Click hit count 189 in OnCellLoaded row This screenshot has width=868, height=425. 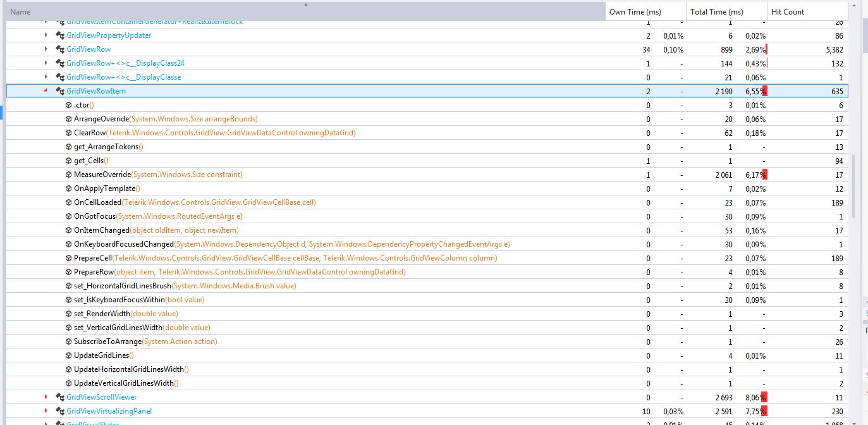pyautogui.click(x=836, y=202)
